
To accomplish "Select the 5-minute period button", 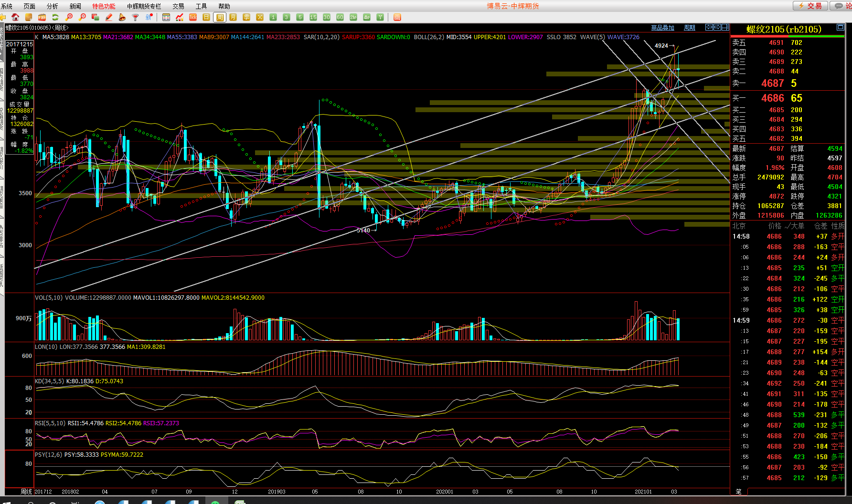I will [x=300, y=17].
